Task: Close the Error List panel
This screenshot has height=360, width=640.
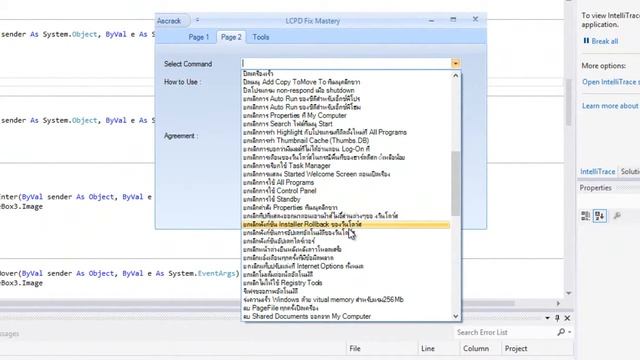Action: [567, 318]
